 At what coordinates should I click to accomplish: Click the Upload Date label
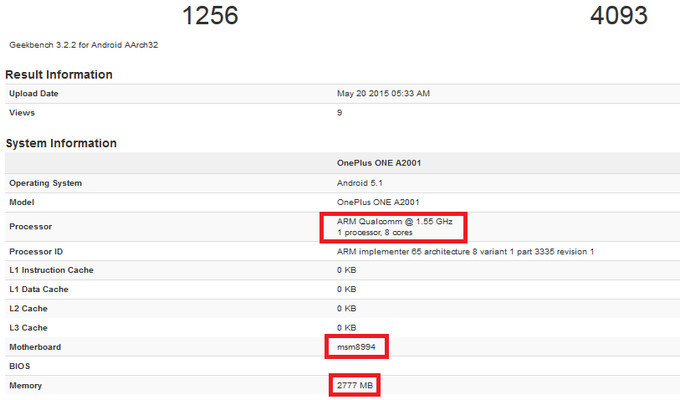pos(34,94)
